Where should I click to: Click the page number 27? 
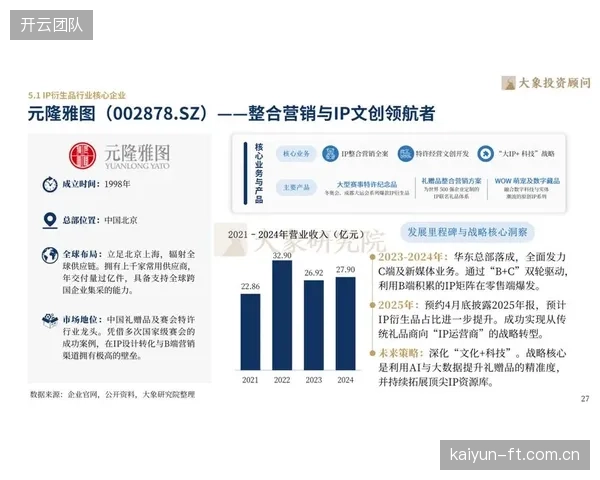tap(585, 398)
